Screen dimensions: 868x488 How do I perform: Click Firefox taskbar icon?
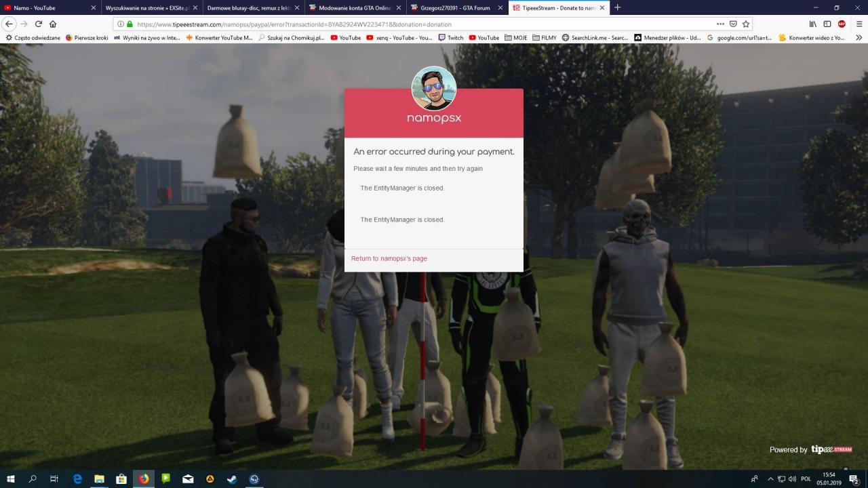(144, 479)
